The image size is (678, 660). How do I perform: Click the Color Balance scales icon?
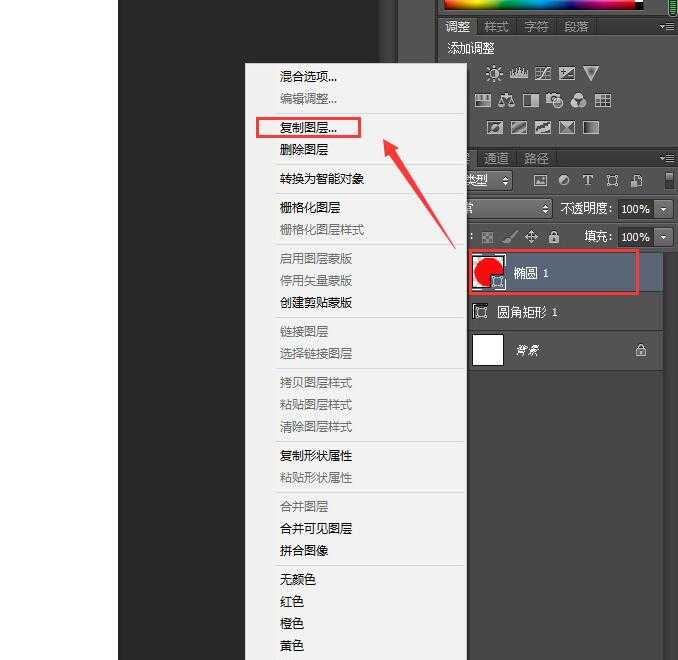[x=507, y=101]
